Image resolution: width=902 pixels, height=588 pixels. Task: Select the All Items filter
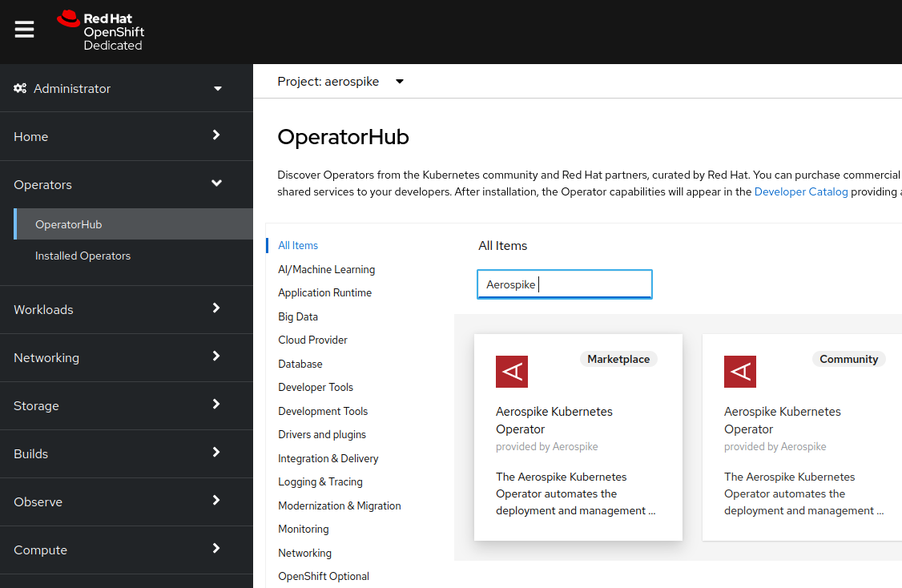tap(297, 245)
